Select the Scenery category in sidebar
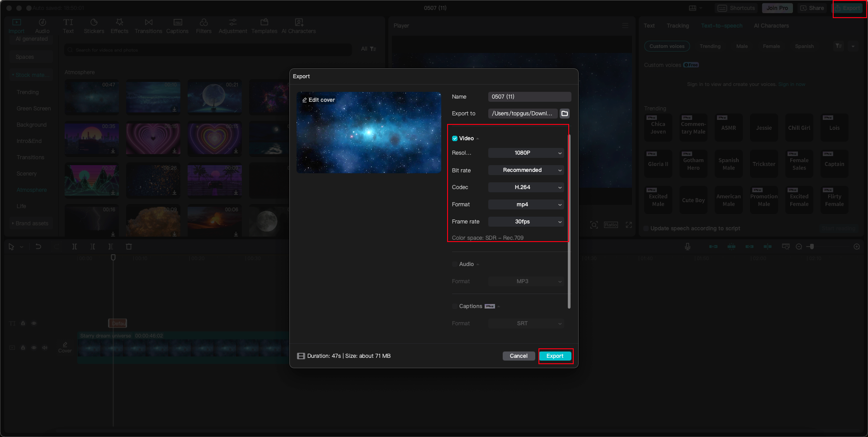The width and height of the screenshot is (868, 437). [27, 174]
